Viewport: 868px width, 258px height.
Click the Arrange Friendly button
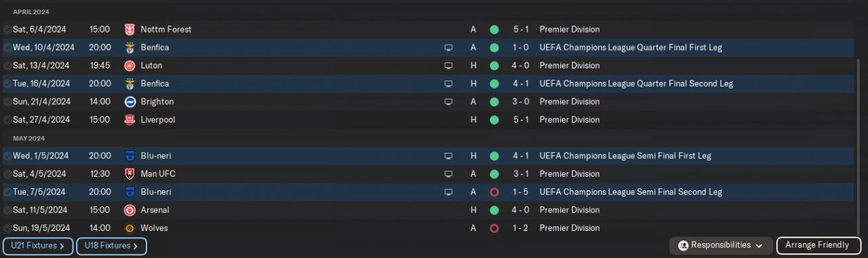(818, 245)
